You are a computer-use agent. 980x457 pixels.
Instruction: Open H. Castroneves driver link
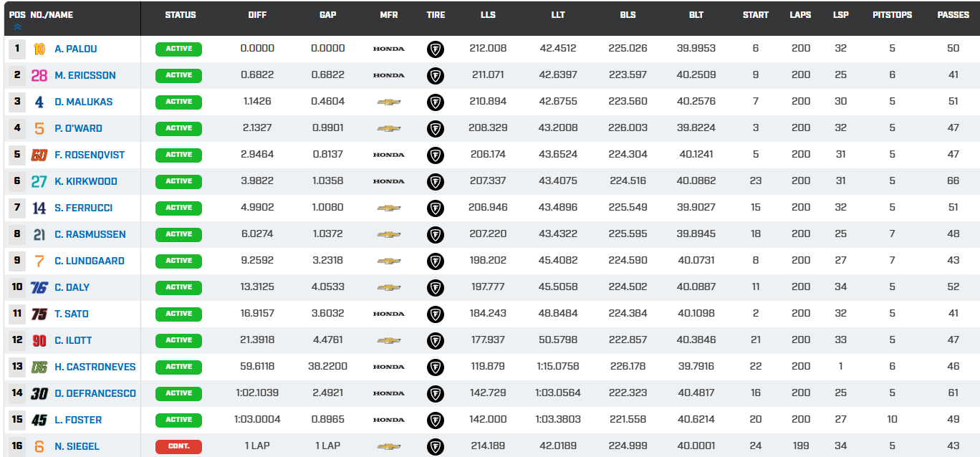95,367
